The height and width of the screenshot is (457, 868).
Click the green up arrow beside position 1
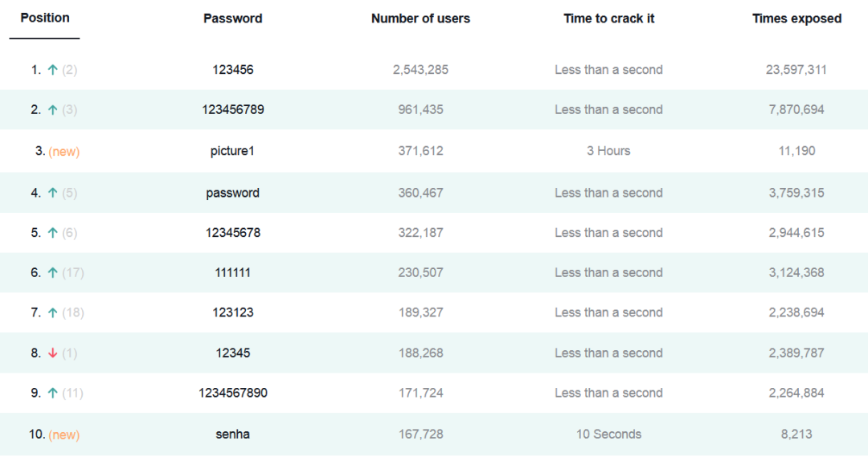pyautogui.click(x=52, y=70)
